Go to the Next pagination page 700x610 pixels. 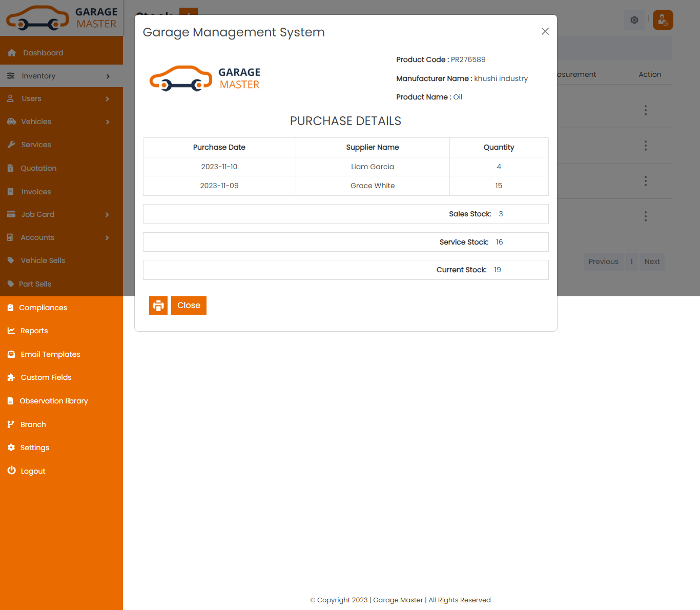[652, 261]
